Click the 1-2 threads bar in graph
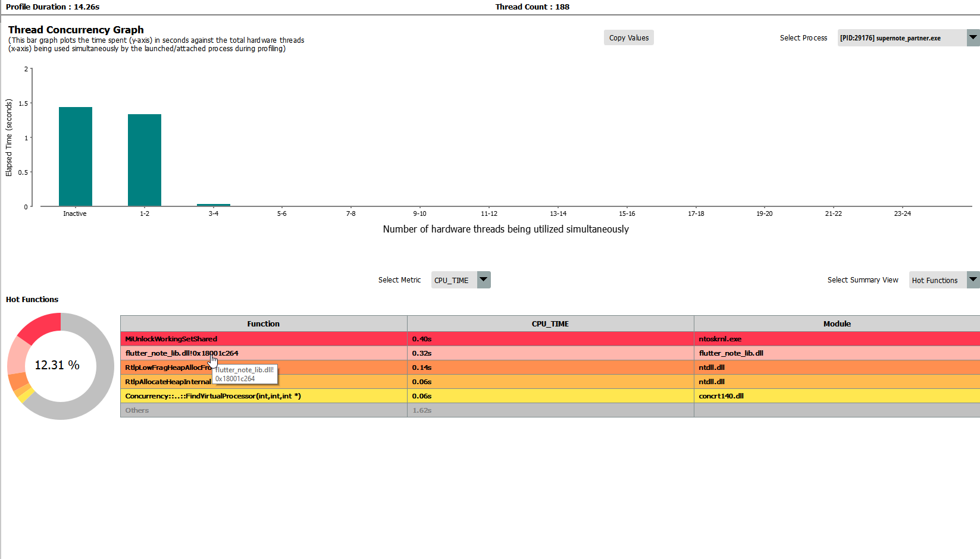Screen dimensions: 980x559 click(x=145, y=161)
